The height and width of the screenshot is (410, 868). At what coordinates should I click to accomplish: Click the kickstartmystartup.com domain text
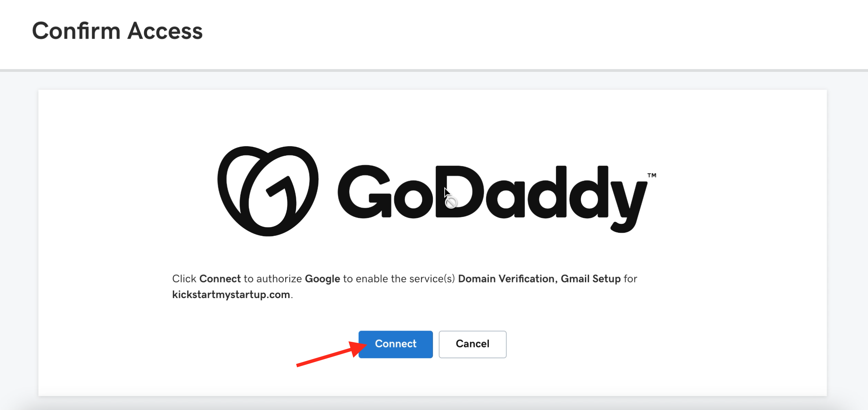click(x=231, y=294)
